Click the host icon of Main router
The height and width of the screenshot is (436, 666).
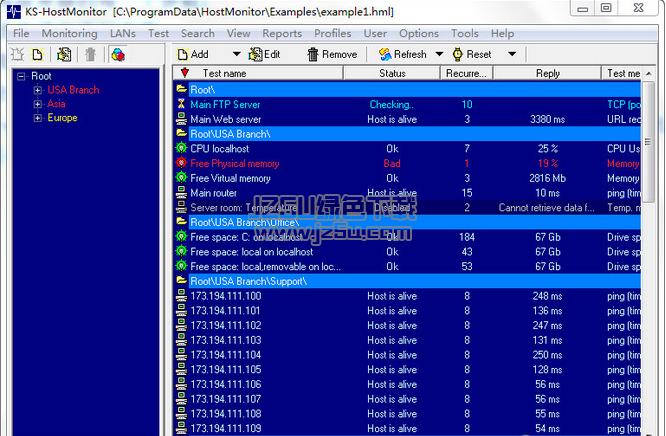coord(181,192)
